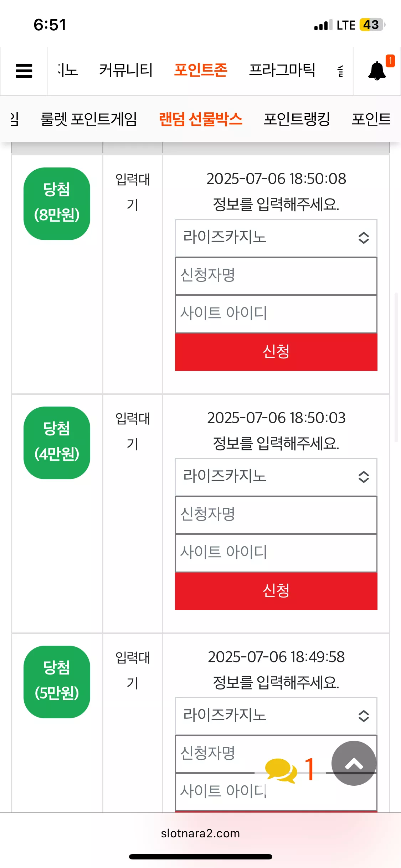Open the hamburger menu
Image resolution: width=401 pixels, height=868 pixels.
click(x=24, y=71)
